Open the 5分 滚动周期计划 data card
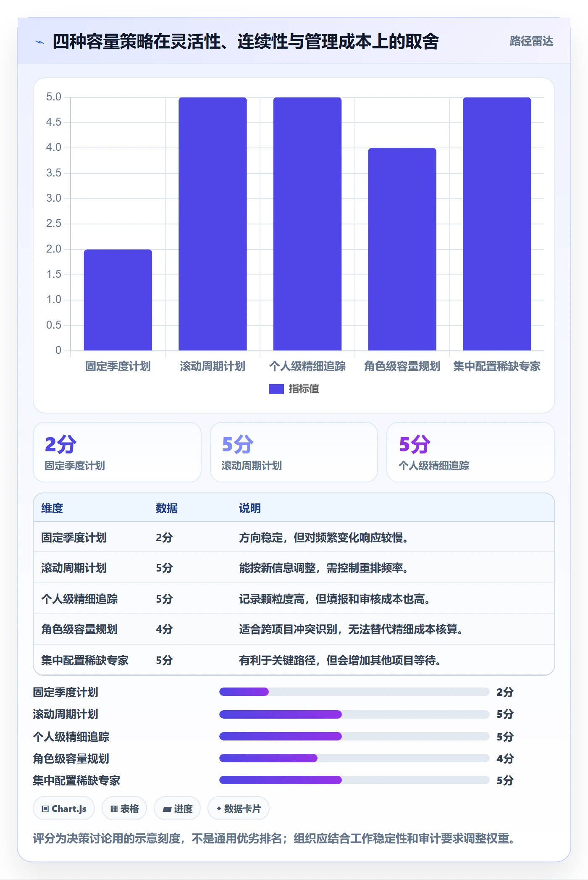 pos(294,452)
